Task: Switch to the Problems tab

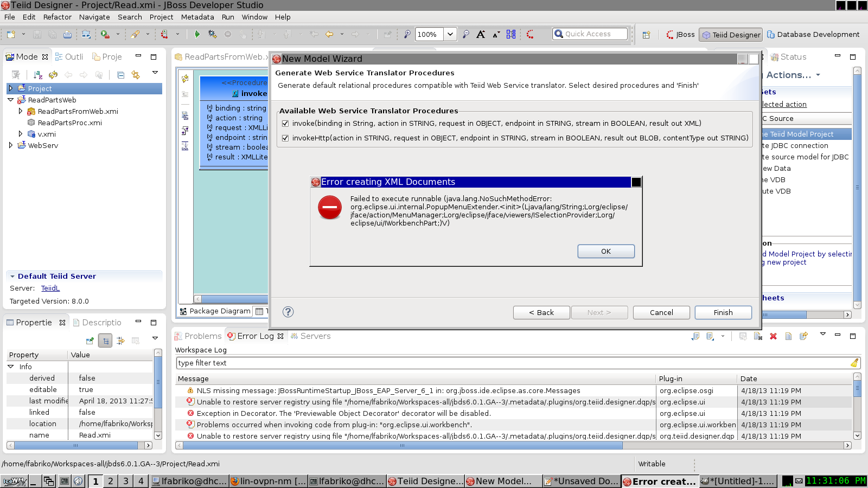Action: [198, 336]
